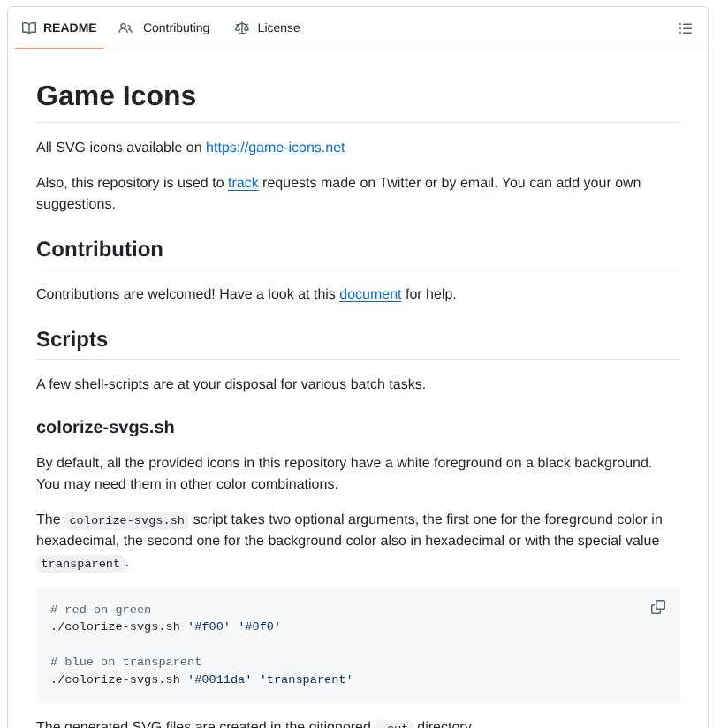
Task: Copy the colorize-svgs.sh code block
Action: 657,607
